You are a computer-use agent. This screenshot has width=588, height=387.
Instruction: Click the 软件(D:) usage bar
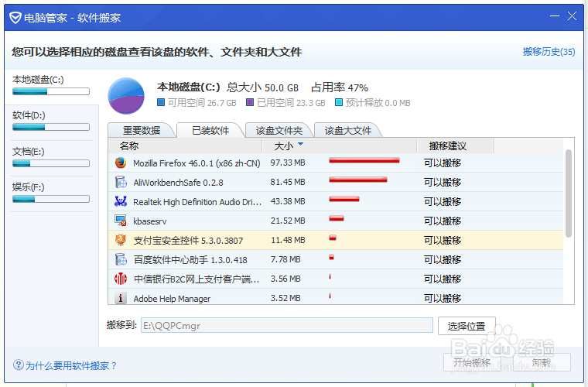click(x=50, y=127)
